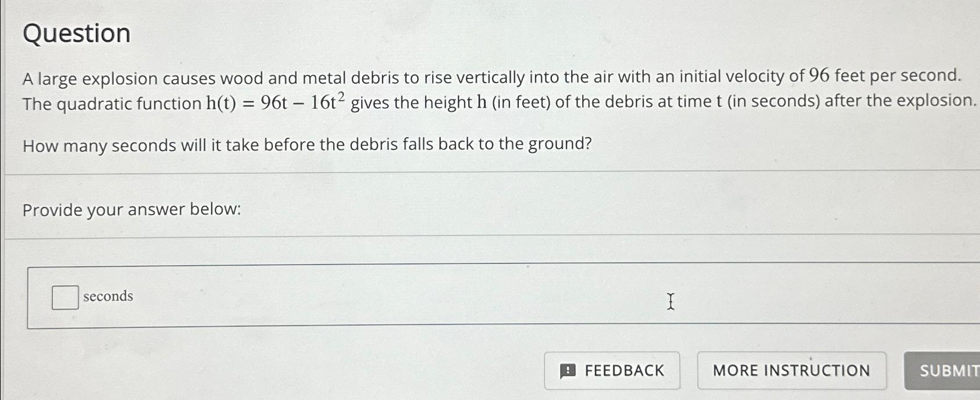Screen dimensions: 980x400
Task: Click the FEEDBACK button
Action: click(x=612, y=370)
